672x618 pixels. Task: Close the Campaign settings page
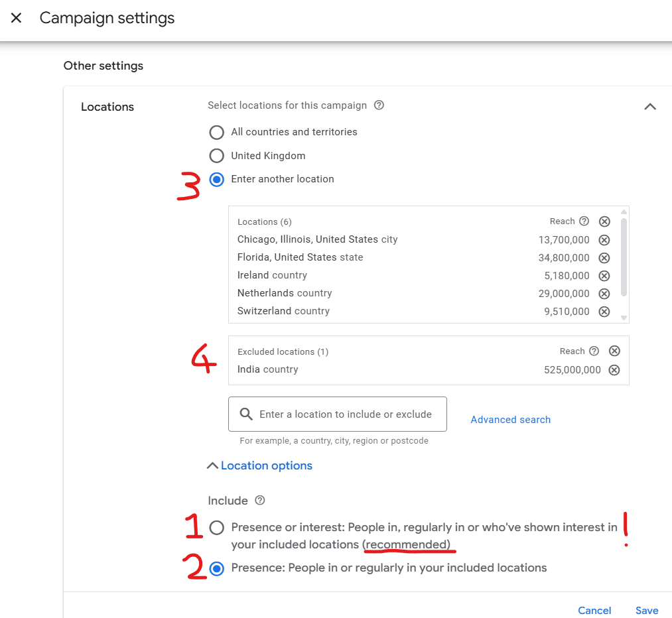tap(17, 18)
